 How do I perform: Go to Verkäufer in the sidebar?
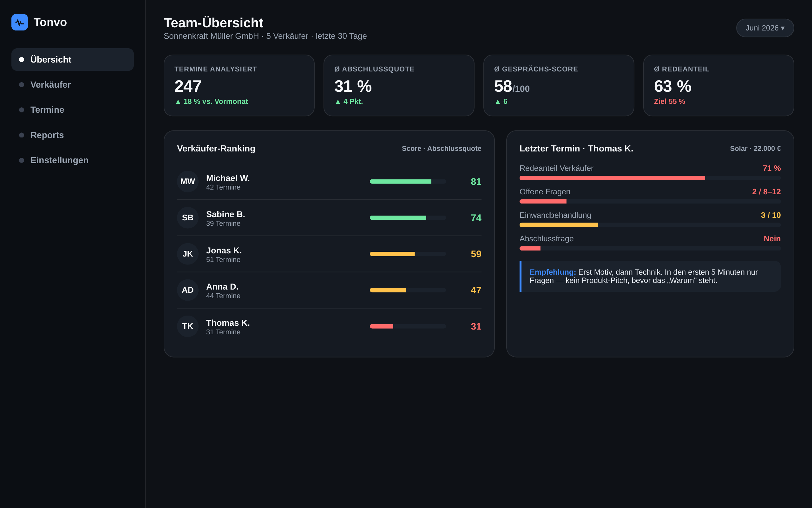pyautogui.click(x=72, y=85)
